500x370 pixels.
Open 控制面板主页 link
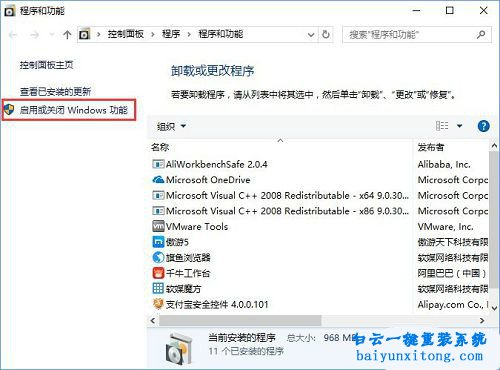pos(46,65)
